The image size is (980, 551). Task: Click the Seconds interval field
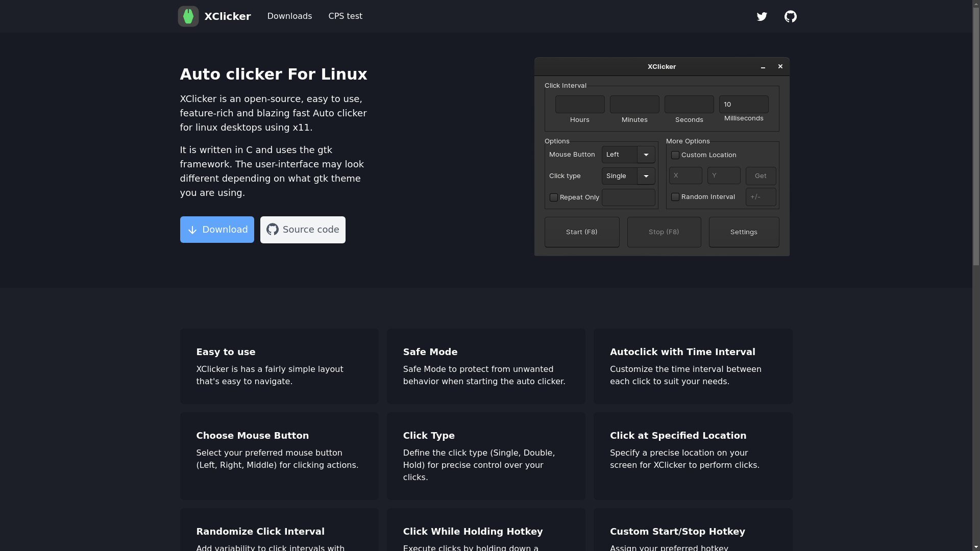pyautogui.click(x=689, y=104)
